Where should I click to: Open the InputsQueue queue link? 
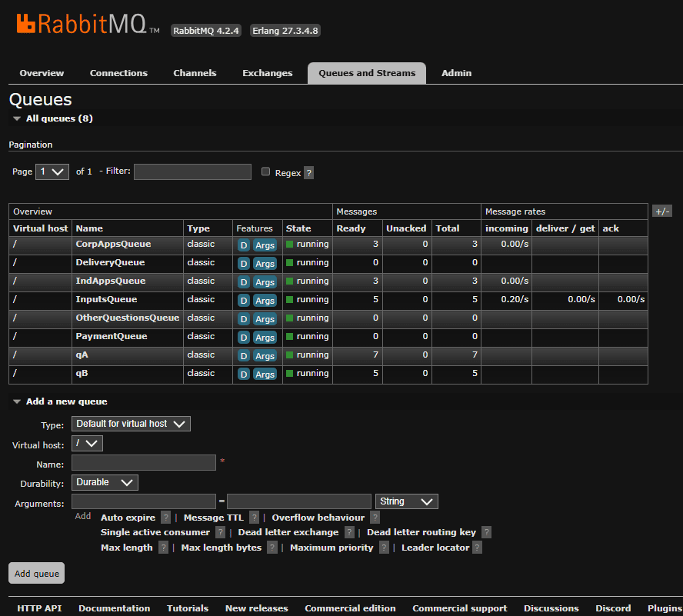click(106, 299)
